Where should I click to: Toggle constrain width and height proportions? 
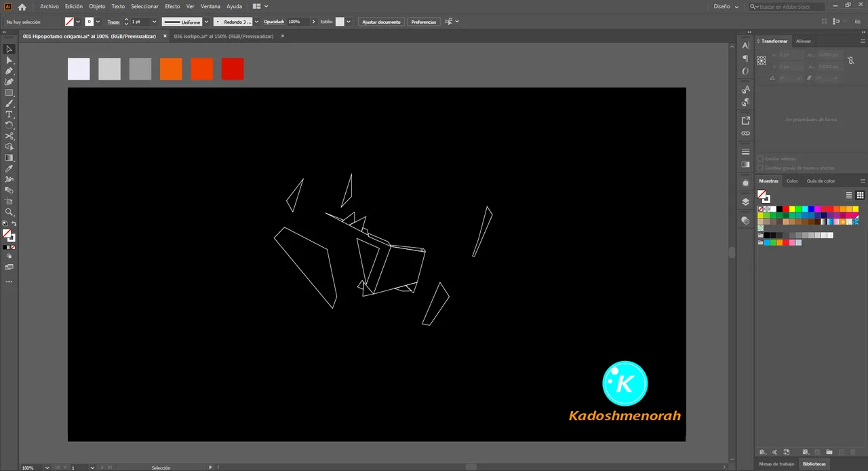[851, 60]
